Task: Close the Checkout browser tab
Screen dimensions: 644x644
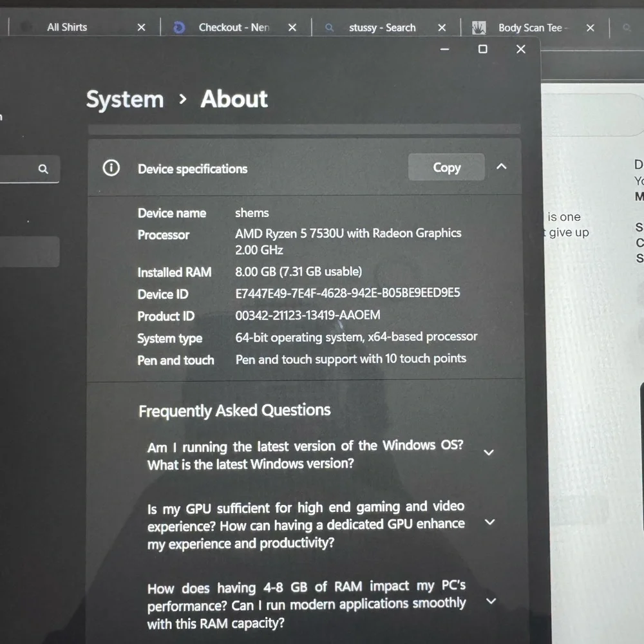Action: [x=292, y=28]
